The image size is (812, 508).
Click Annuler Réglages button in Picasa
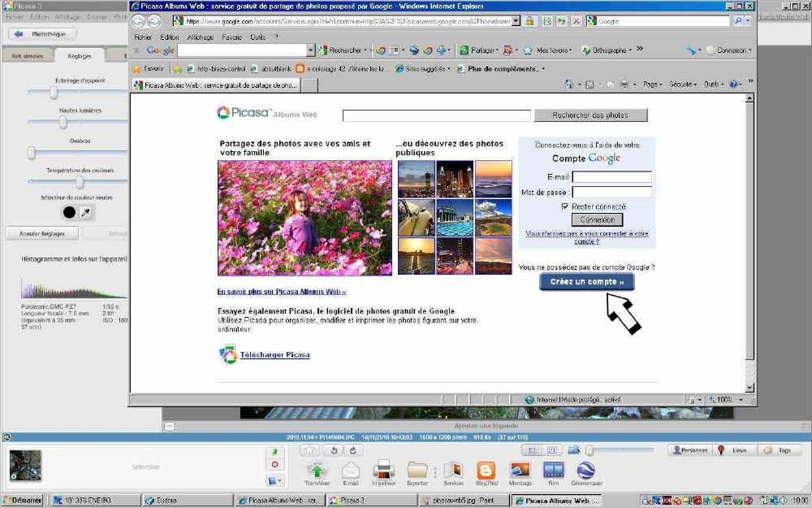click(x=42, y=234)
